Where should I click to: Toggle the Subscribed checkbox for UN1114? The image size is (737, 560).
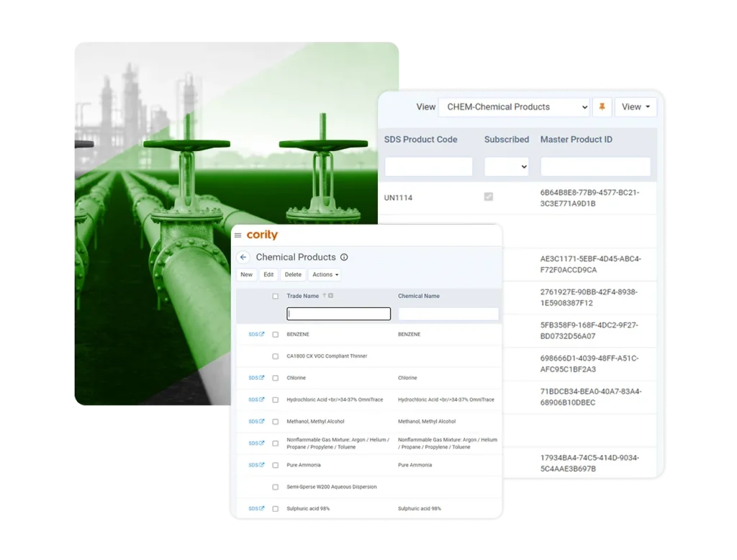[x=489, y=197]
